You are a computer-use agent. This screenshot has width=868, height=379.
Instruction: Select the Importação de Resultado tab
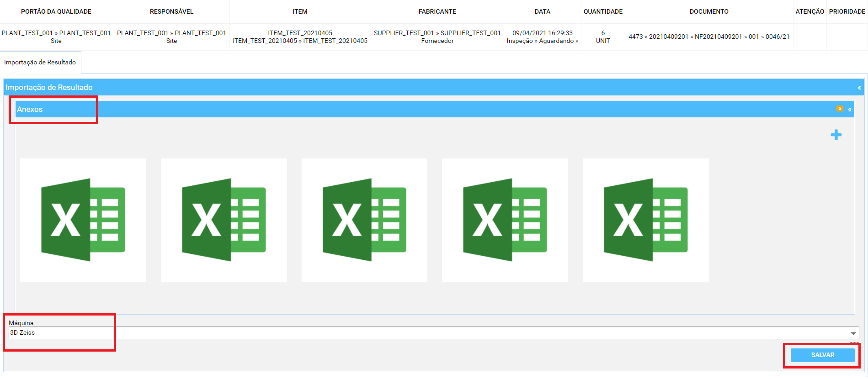click(x=40, y=62)
